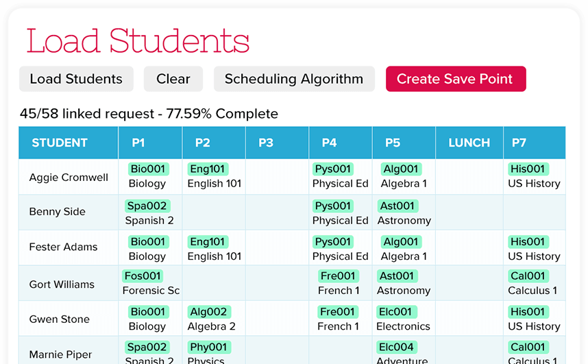Click Aggie Cromwell's Eng101 course tag
The image size is (588, 364).
tap(208, 169)
